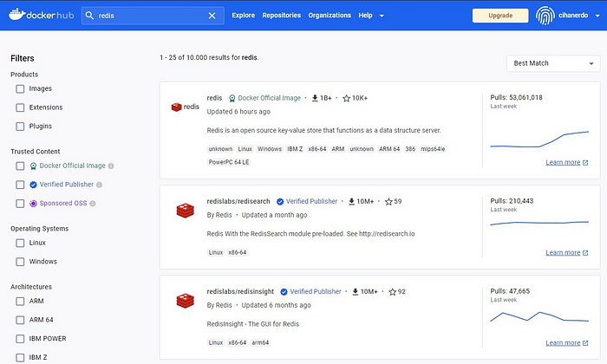Expand the cihanerdo account menu arrow
Image resolution: width=607 pixels, height=364 pixels.
pyautogui.click(x=597, y=16)
